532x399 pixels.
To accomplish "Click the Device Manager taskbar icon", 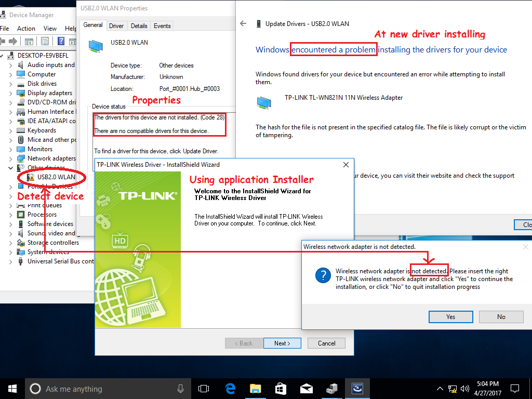I will (x=332, y=389).
